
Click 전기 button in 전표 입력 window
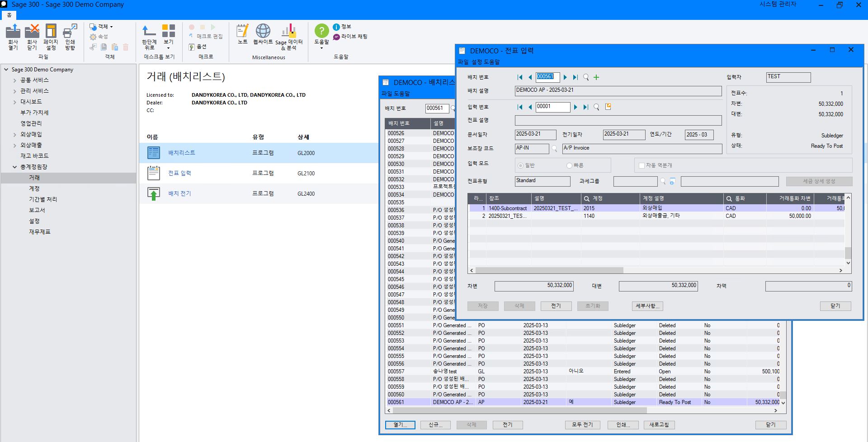tap(556, 306)
